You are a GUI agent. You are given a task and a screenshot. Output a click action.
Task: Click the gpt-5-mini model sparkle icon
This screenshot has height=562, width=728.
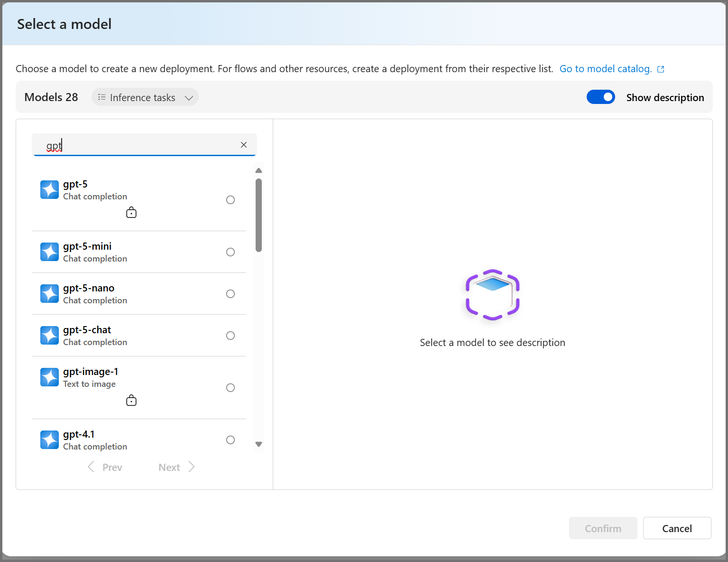point(49,252)
